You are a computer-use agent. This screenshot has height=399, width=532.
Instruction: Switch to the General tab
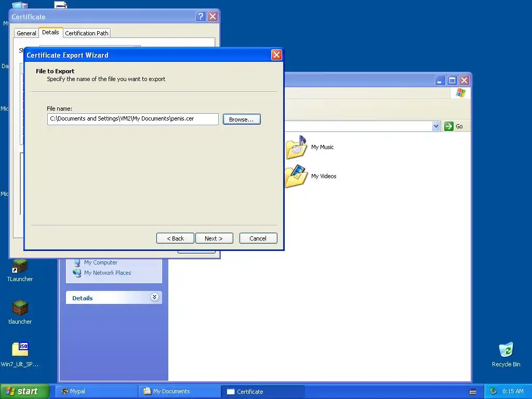26,33
